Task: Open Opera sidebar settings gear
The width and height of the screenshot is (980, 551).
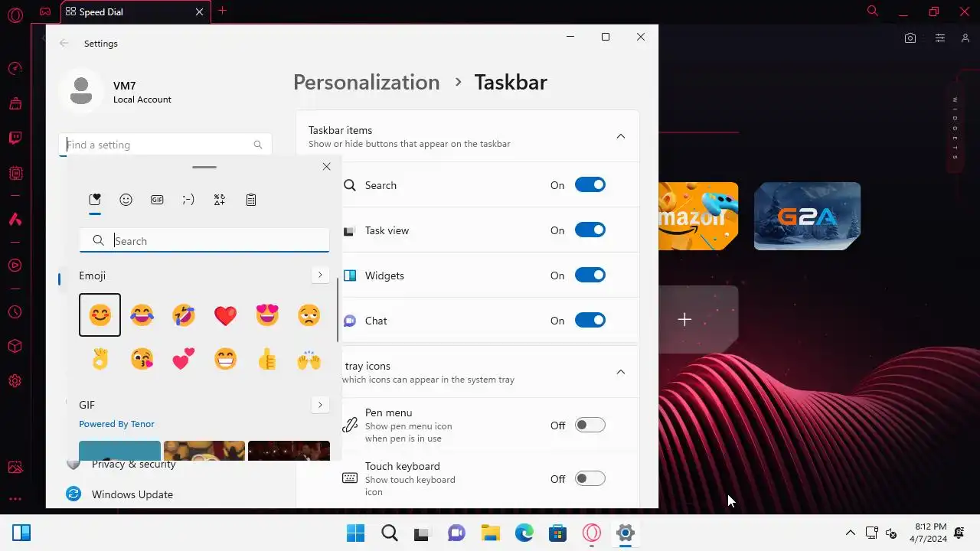Action: click(15, 381)
